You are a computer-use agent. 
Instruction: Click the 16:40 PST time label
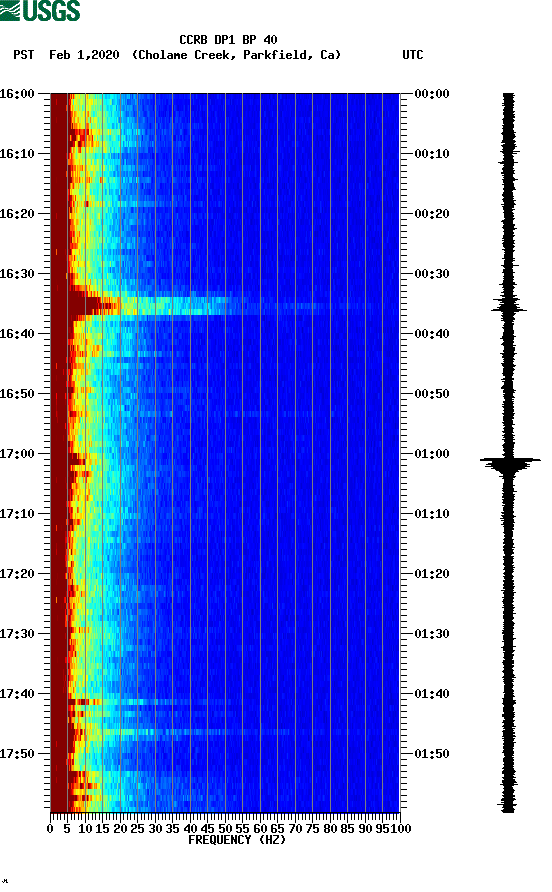coord(17,334)
